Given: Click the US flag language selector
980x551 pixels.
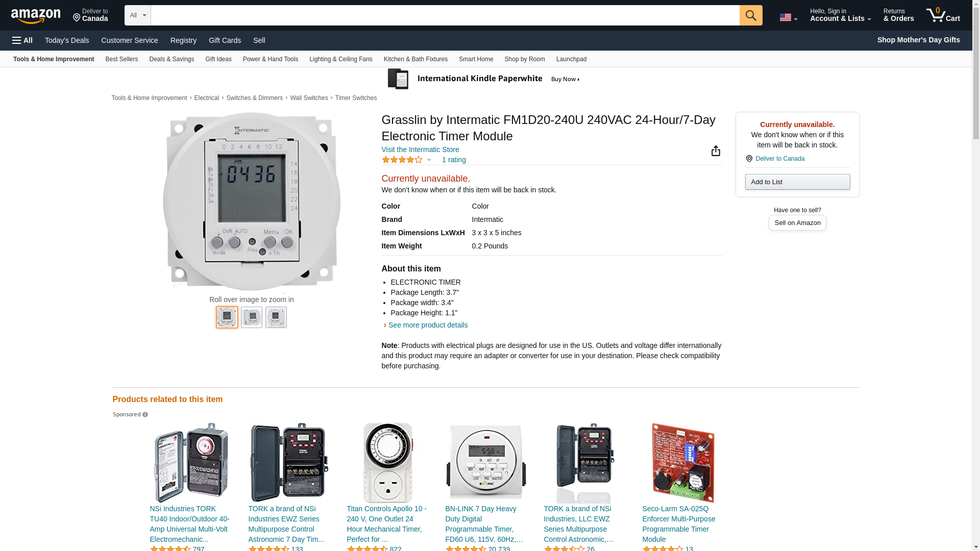Looking at the screenshot, I should [788, 17].
